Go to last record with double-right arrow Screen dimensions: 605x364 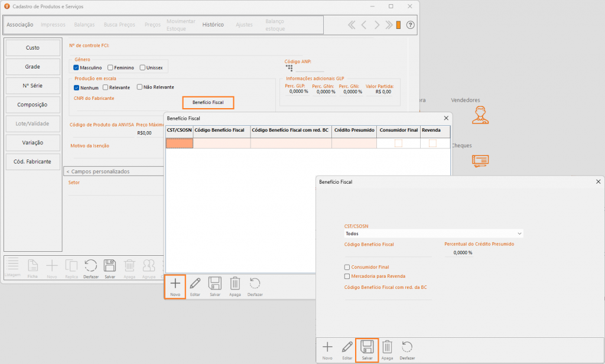pyautogui.click(x=389, y=25)
